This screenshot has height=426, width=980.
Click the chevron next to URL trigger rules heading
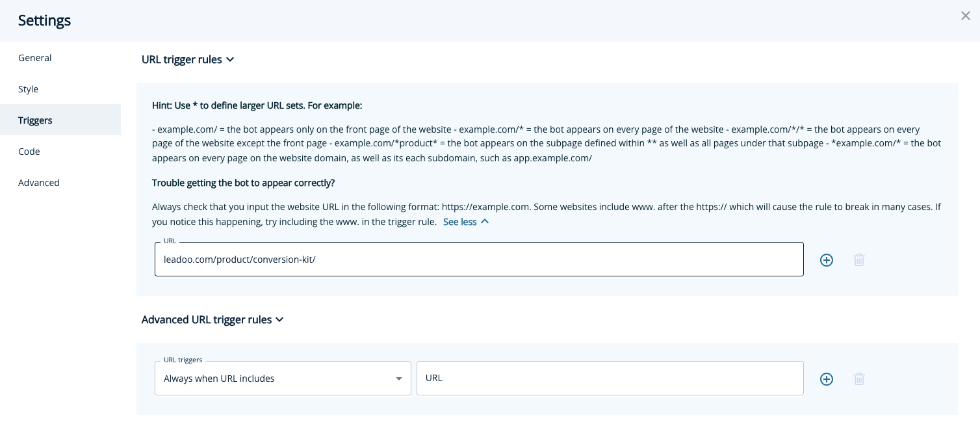[x=230, y=59]
